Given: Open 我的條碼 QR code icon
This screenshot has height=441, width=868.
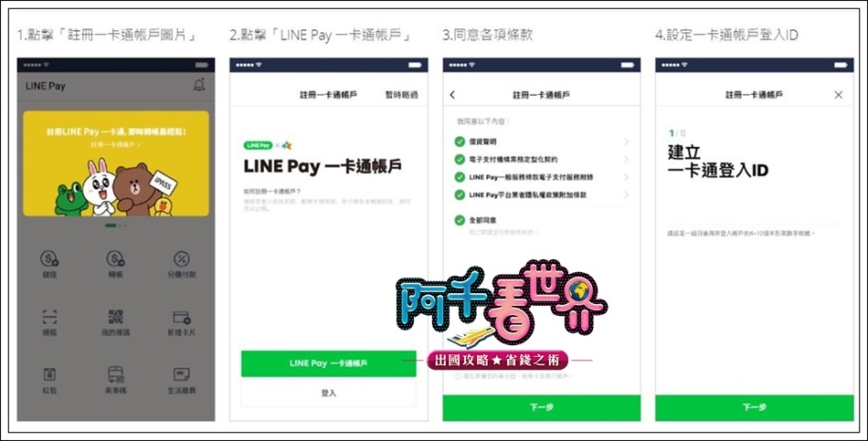Looking at the screenshot, I should tap(116, 317).
